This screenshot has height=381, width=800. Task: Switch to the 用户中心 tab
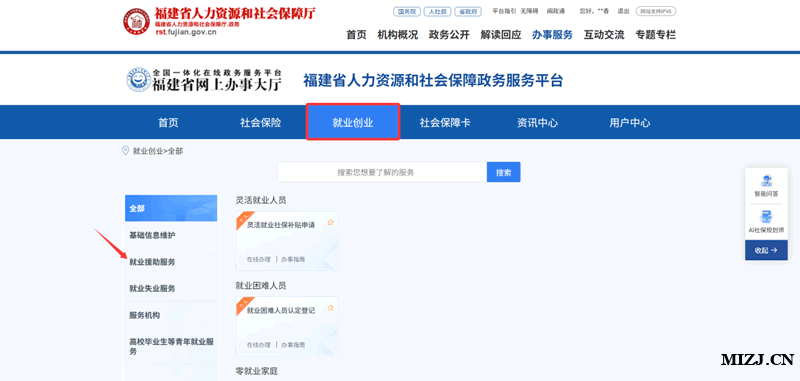630,123
